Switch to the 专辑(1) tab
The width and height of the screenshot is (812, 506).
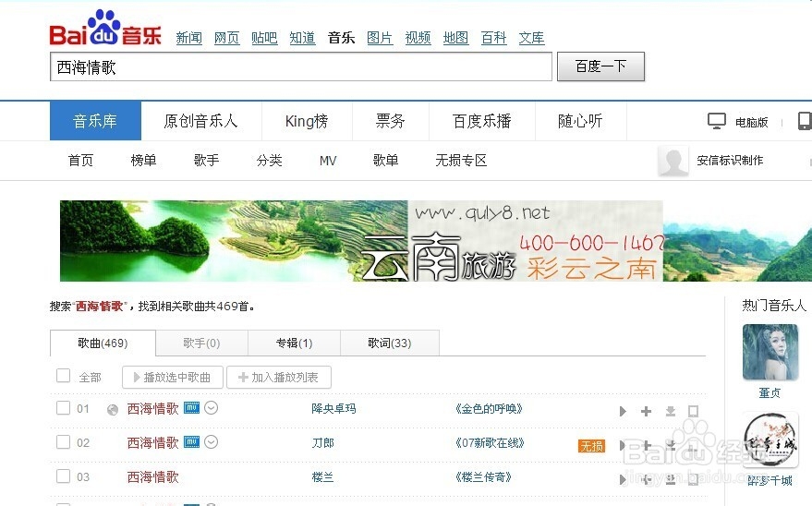[294, 343]
